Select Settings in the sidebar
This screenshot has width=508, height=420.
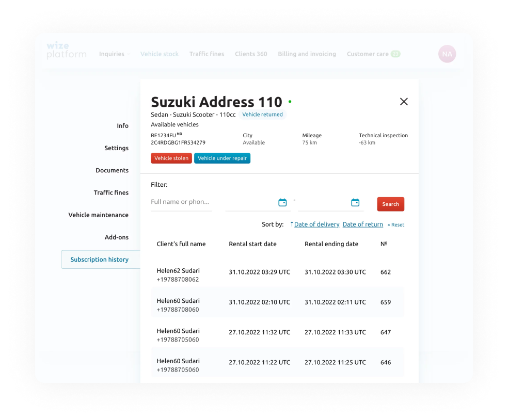[116, 148]
